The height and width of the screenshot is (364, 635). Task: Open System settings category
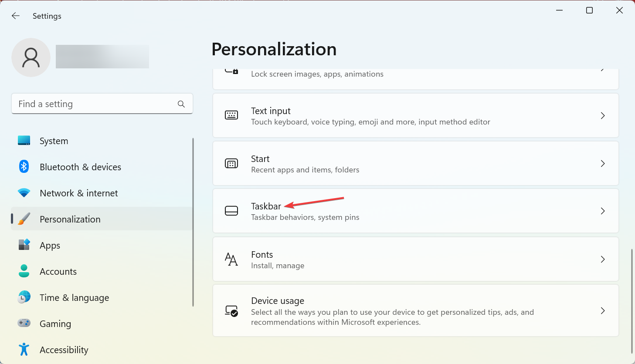pos(102,141)
